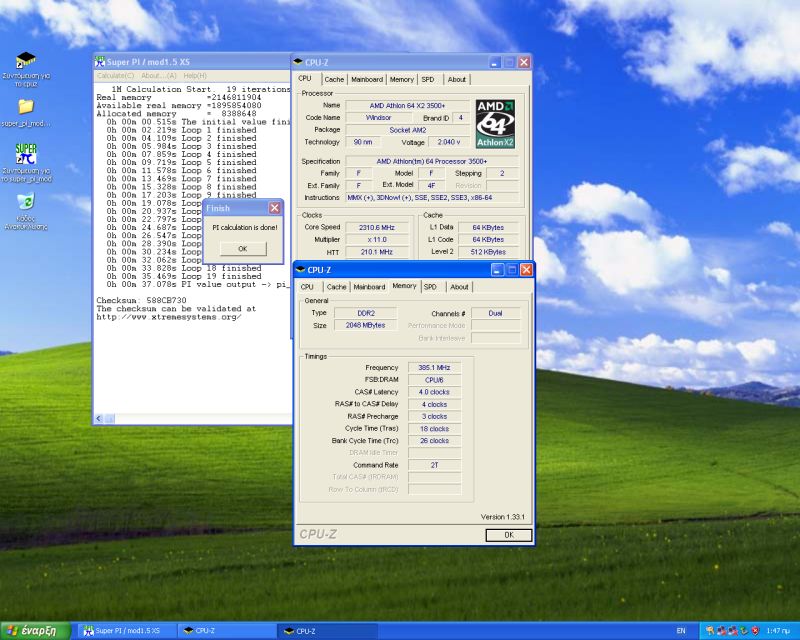Switch to About tab in front CPU-Z window
The width and height of the screenshot is (800, 640).
tap(459, 287)
